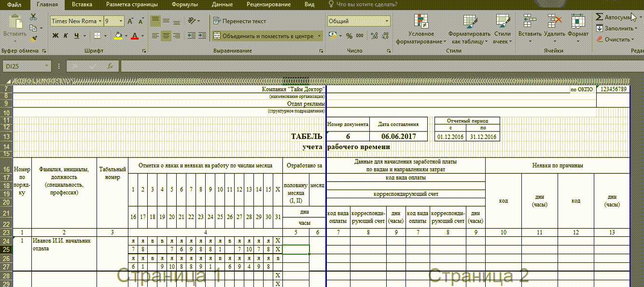Screen dimensions: 644x287
Task: Increase font size with the large A icon
Action: [x=130, y=21]
